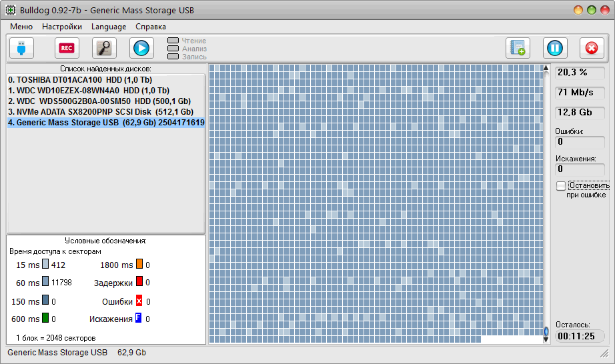Screen dimensions: 615x364
Task: Click the block map scroll down arrow
Action: tap(546, 340)
